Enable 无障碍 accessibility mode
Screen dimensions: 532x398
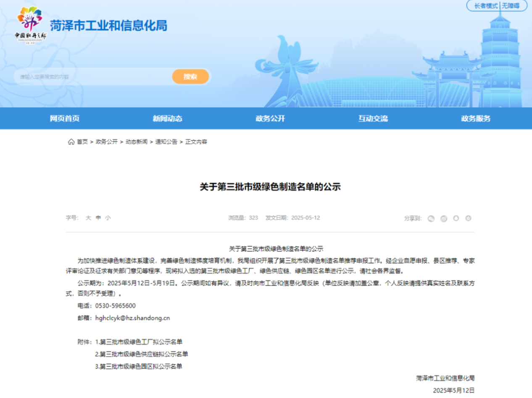(512, 6)
